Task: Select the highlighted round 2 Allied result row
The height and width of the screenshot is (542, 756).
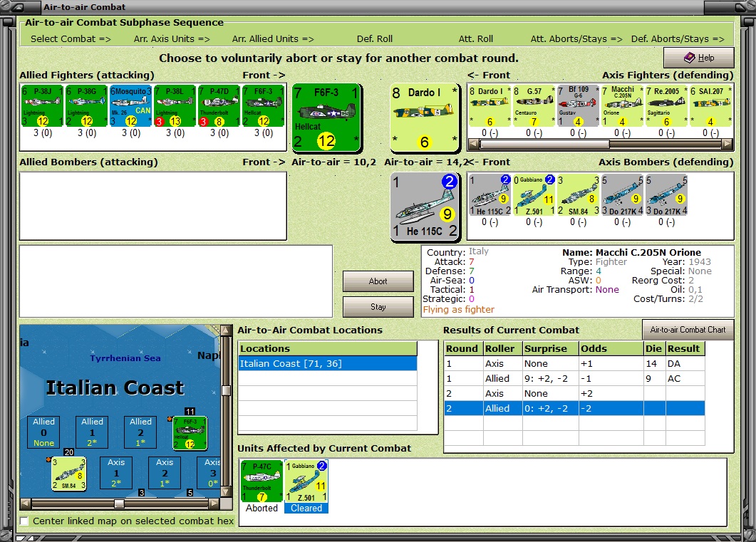Action: coord(574,409)
